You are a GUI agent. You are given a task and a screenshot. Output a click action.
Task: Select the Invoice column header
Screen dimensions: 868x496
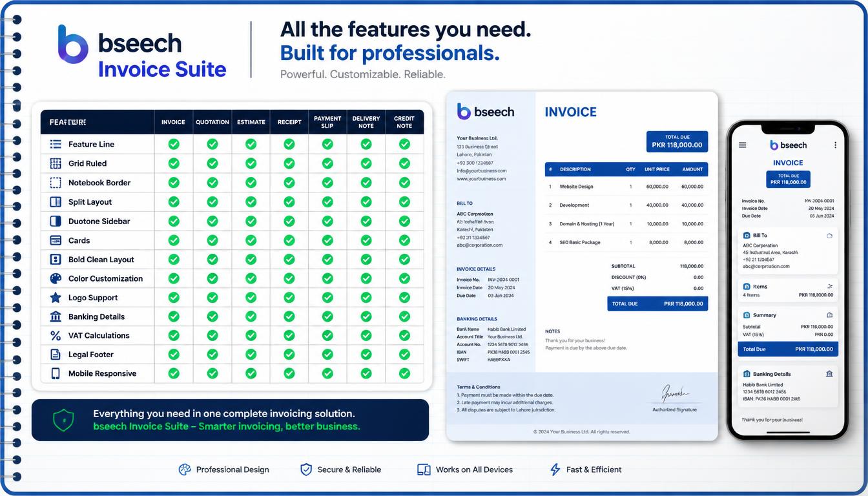(x=173, y=122)
